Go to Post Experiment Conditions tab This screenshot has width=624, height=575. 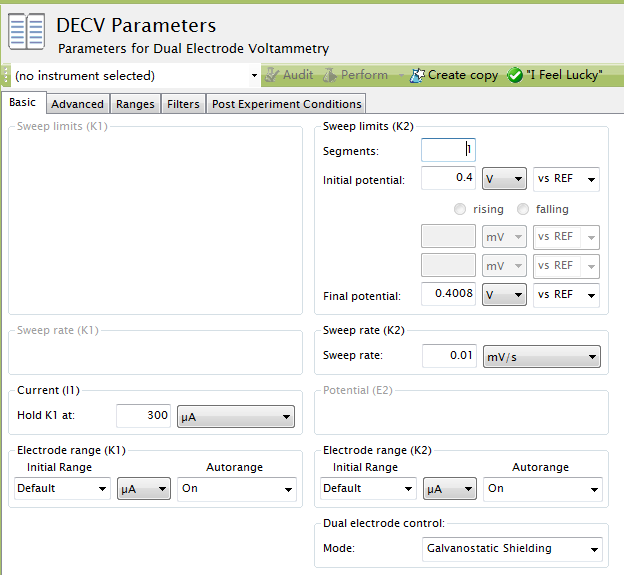[286, 104]
